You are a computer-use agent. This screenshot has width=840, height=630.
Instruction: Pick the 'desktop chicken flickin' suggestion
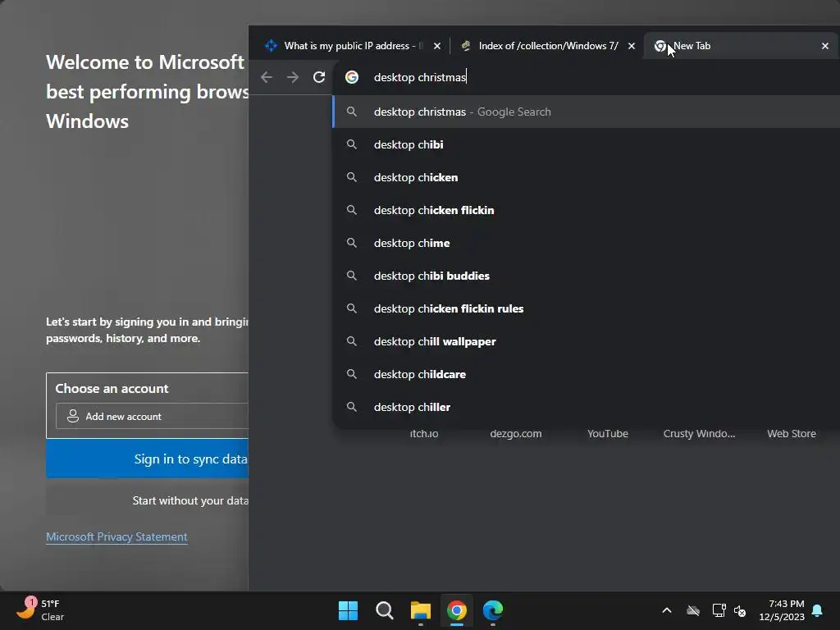click(x=586, y=210)
